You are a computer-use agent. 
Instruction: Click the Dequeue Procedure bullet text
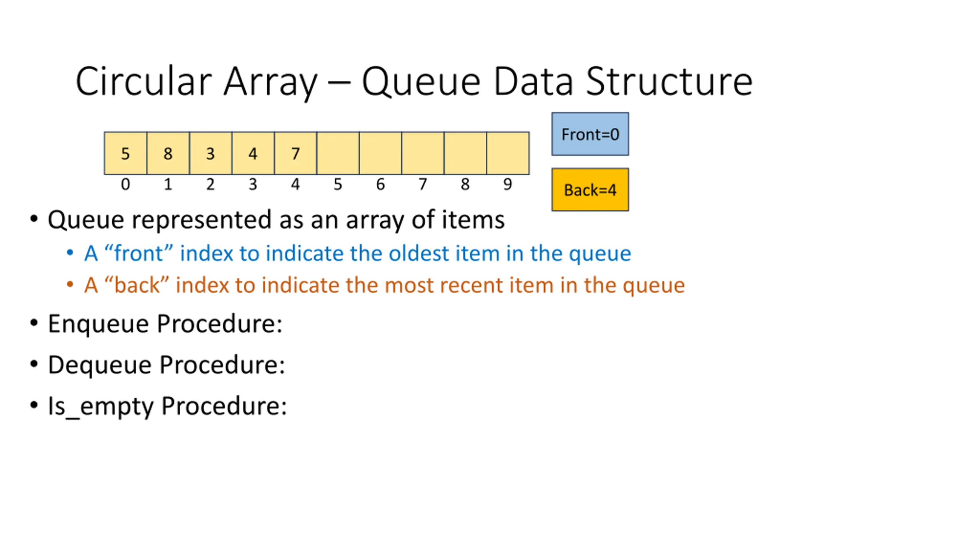pos(167,365)
